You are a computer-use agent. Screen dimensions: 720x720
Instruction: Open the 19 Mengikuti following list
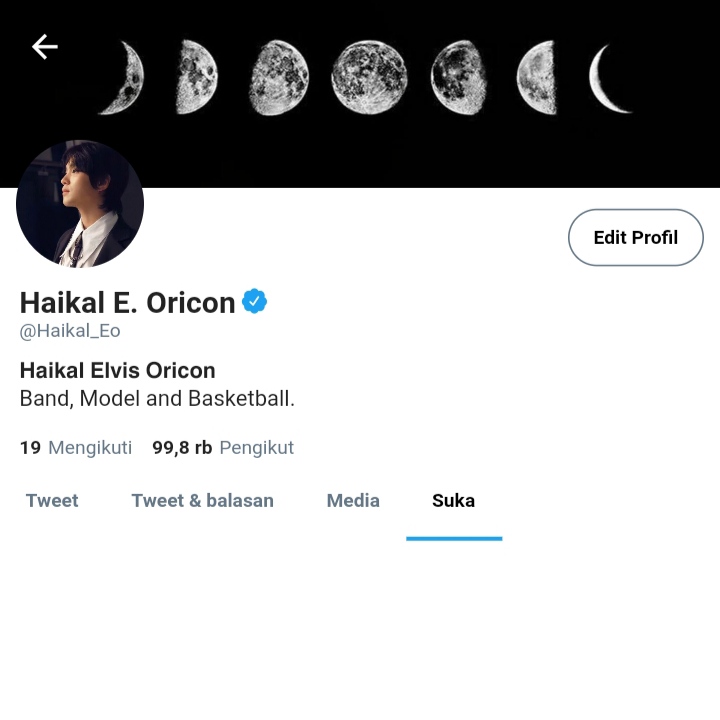click(76, 447)
